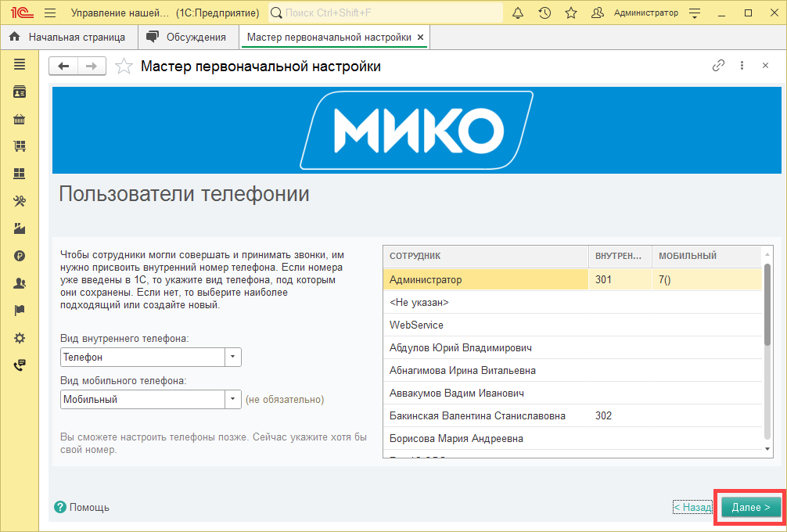Open the main menu via hamburger icon

(49, 13)
